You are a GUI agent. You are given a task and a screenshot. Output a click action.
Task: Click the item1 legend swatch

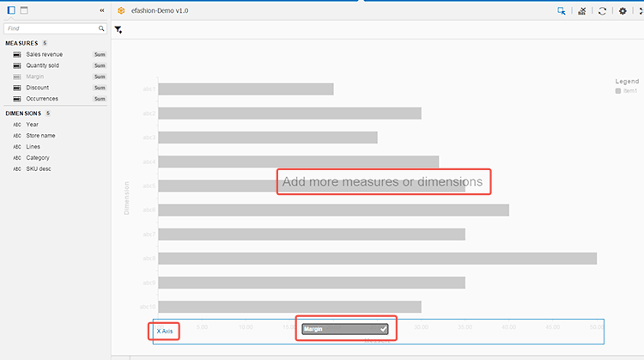coord(617,91)
